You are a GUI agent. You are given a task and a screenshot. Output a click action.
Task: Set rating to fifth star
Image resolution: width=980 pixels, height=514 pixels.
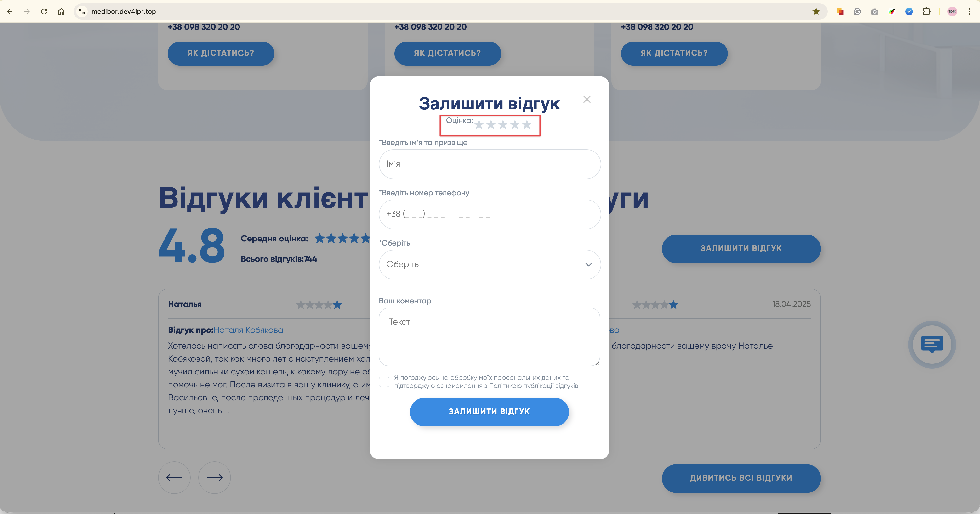526,125
